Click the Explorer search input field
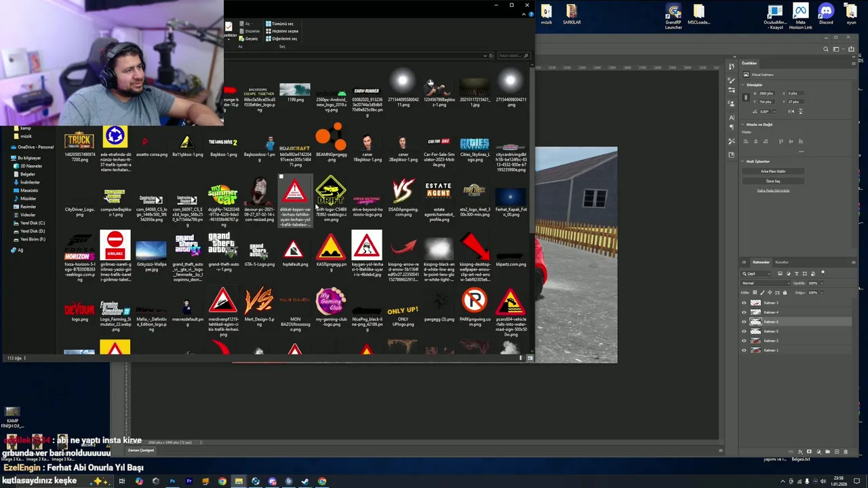The width and height of the screenshot is (868, 488). [514, 56]
